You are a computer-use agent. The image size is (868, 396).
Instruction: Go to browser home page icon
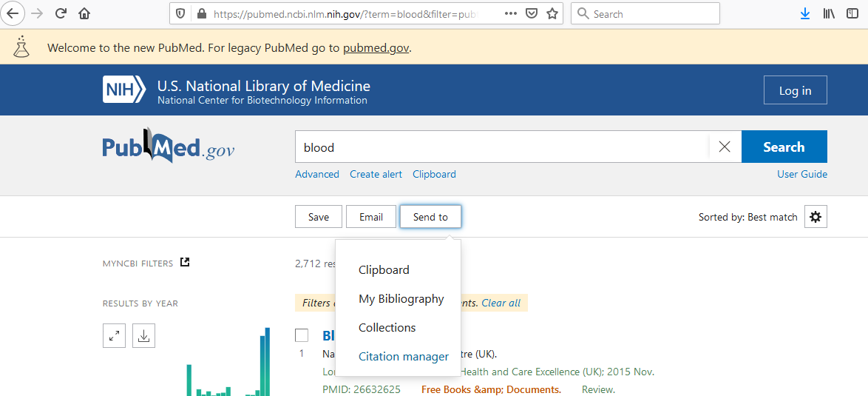click(x=84, y=13)
